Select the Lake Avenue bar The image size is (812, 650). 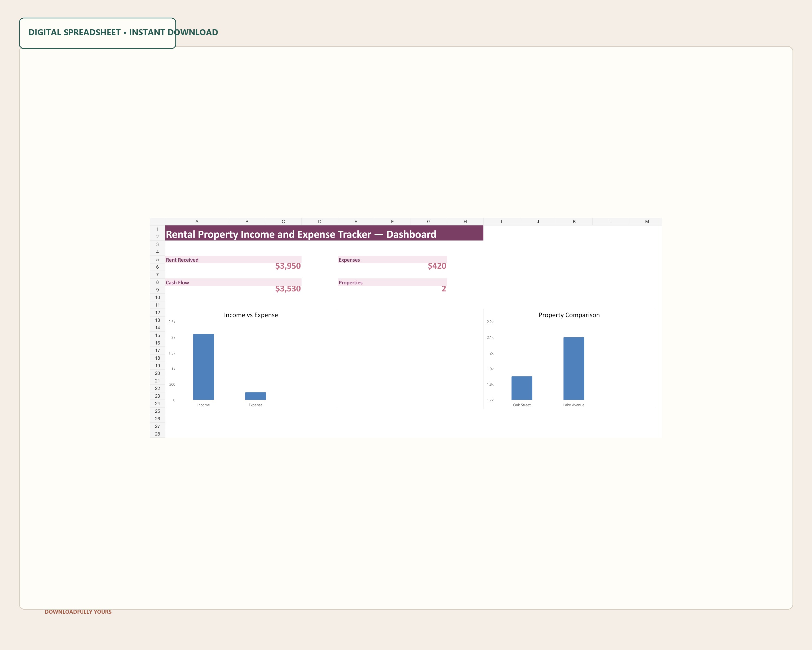pos(574,369)
